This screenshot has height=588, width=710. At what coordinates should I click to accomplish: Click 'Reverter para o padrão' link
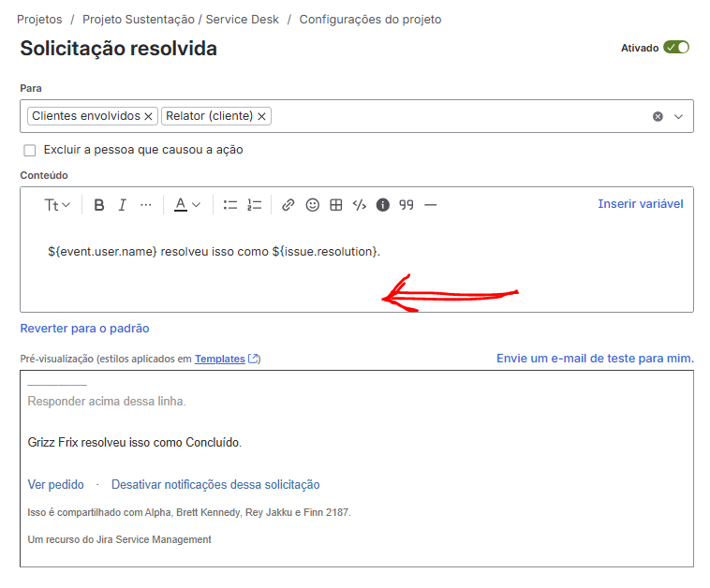pos(84,329)
